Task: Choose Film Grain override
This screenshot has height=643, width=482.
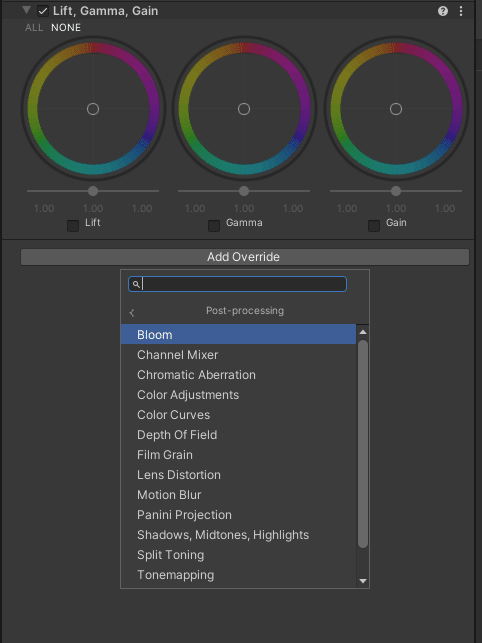Action: coord(238,455)
